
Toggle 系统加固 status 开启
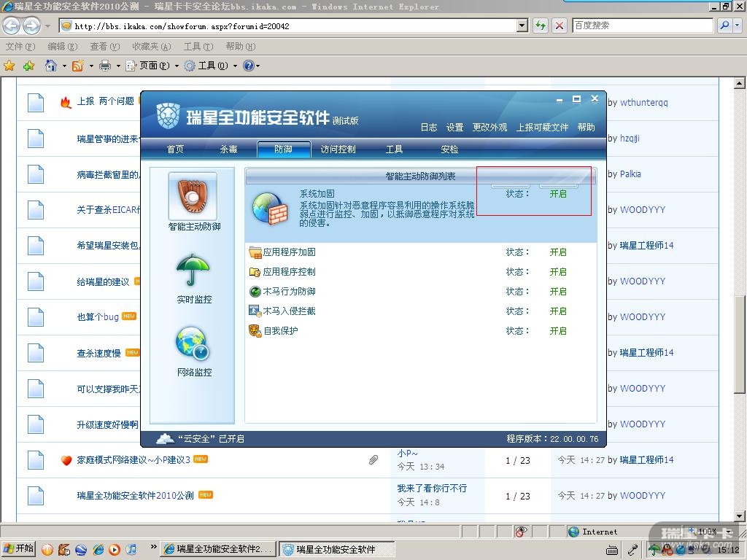[x=558, y=194]
